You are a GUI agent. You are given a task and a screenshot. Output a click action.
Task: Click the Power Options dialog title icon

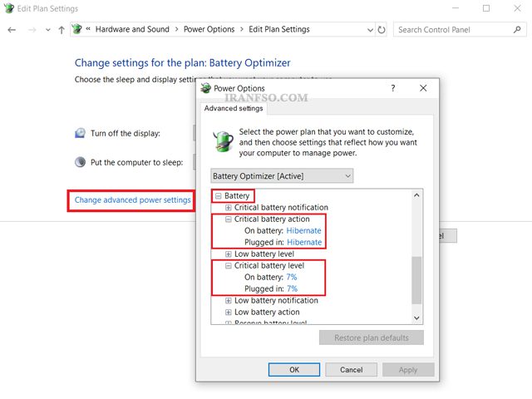205,88
